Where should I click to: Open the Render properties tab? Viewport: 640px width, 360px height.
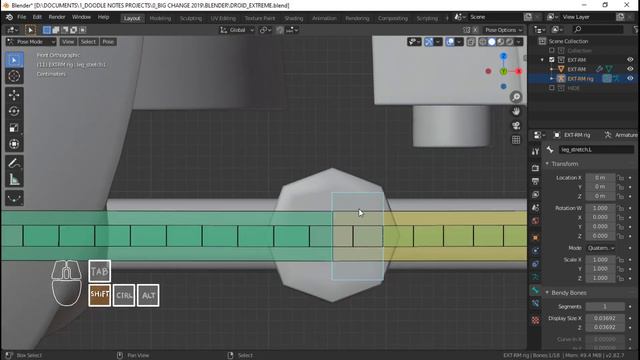(535, 168)
